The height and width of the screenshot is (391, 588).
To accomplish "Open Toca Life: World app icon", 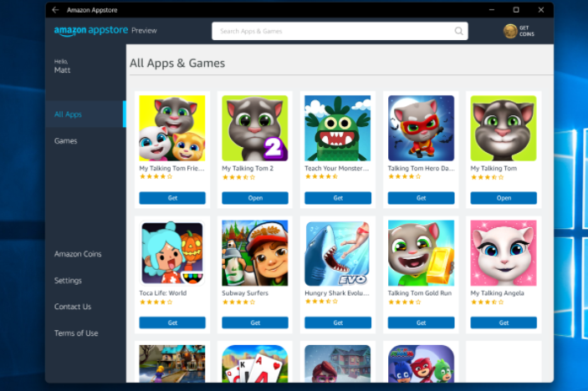I will (x=172, y=253).
